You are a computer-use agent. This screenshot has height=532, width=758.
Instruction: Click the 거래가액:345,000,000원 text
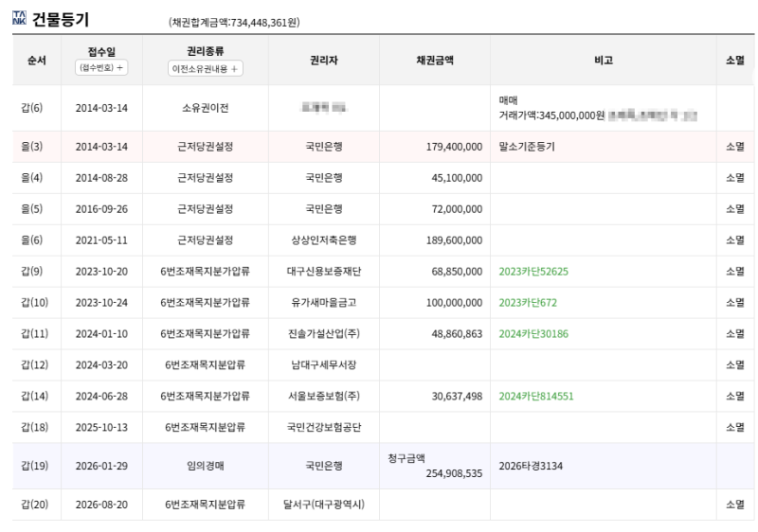click(551, 115)
